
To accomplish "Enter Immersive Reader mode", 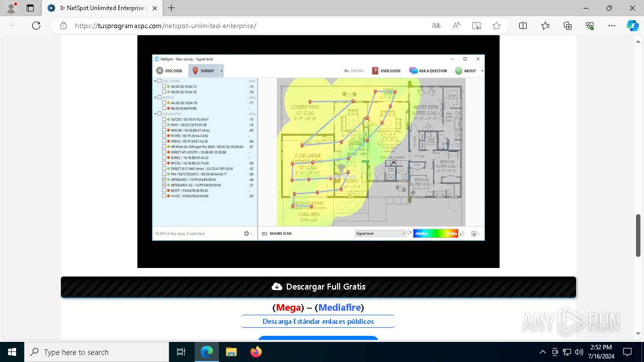I will [x=476, y=26].
